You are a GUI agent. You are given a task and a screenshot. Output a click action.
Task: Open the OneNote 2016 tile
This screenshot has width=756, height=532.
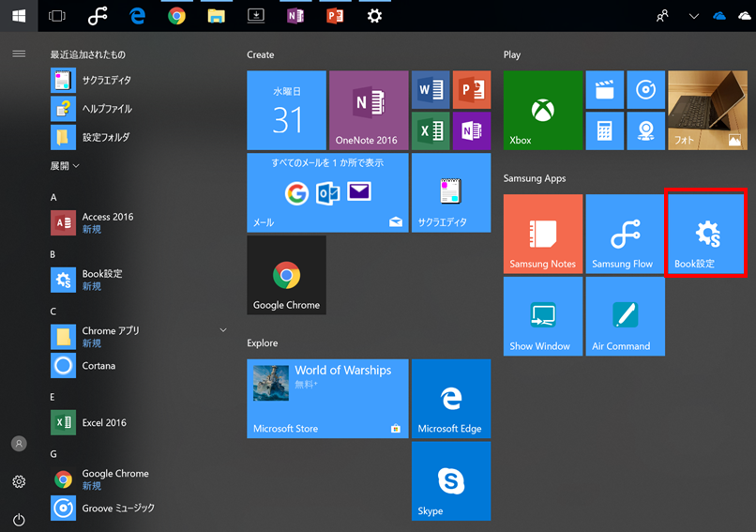[x=369, y=110]
